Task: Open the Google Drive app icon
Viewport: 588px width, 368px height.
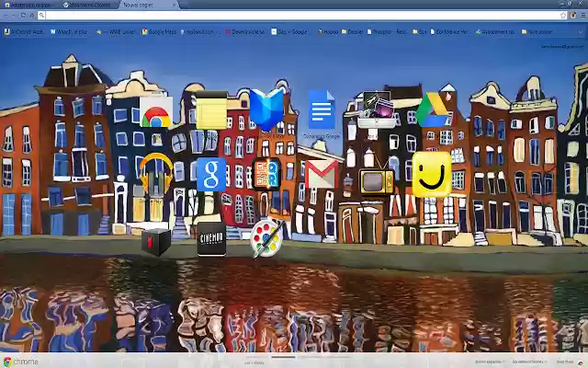Action: click(x=432, y=110)
